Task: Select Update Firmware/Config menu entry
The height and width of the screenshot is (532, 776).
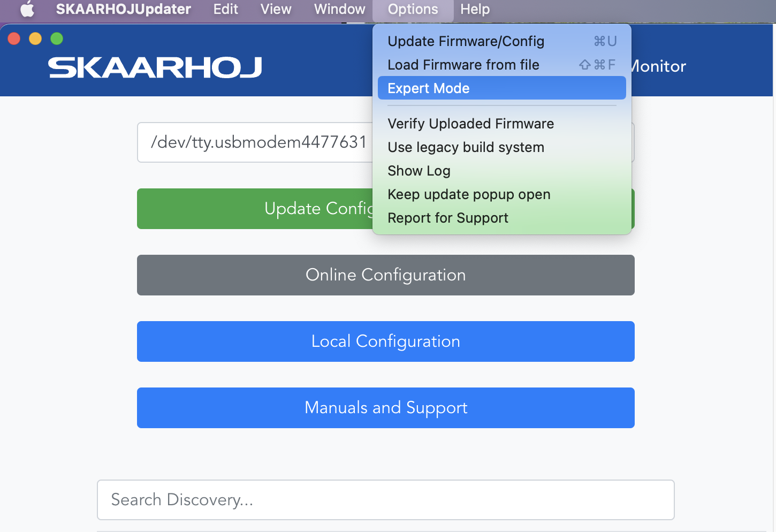Action: pos(502,41)
